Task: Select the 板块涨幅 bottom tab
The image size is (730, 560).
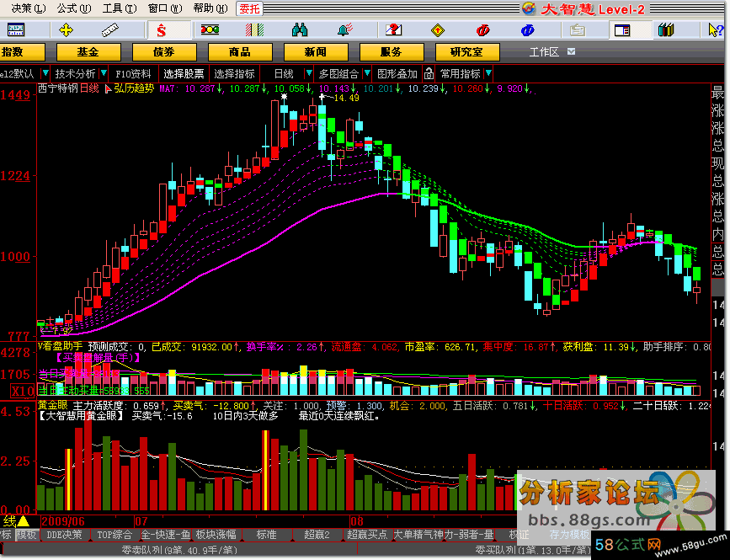Action: coord(216,535)
